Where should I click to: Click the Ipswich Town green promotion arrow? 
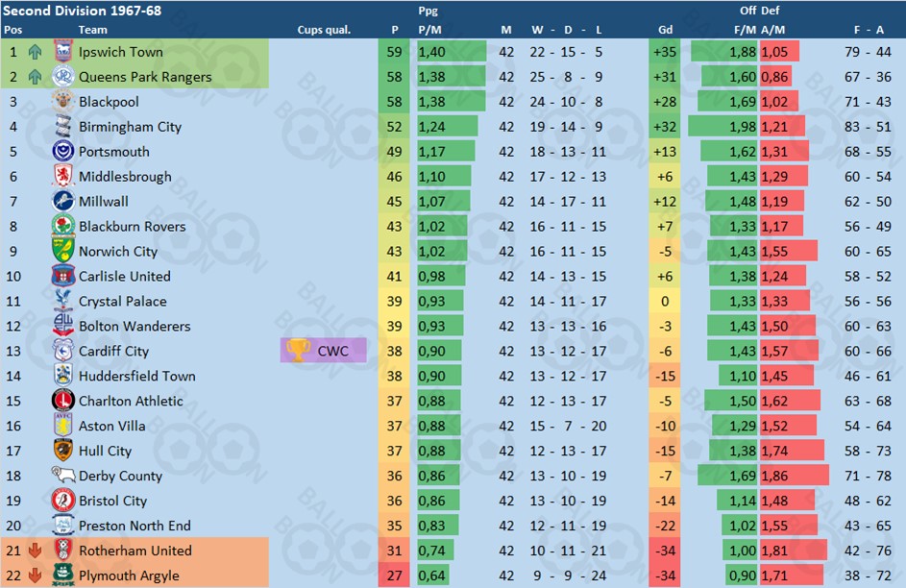point(35,52)
